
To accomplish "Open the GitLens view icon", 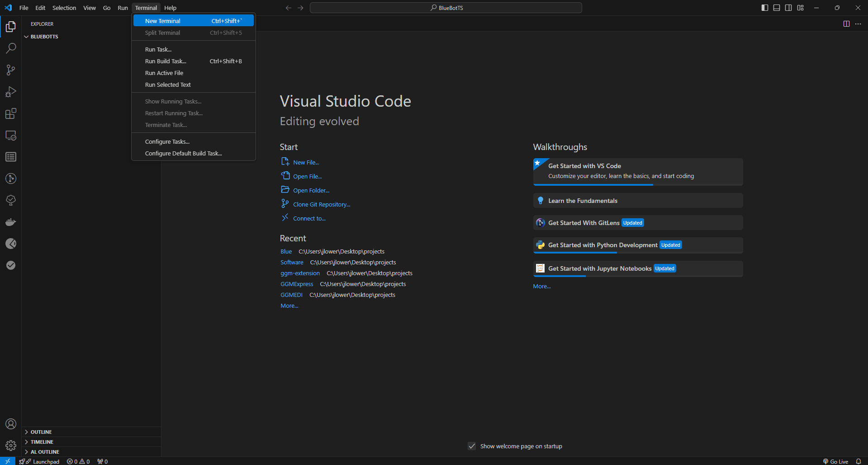I will 11,178.
